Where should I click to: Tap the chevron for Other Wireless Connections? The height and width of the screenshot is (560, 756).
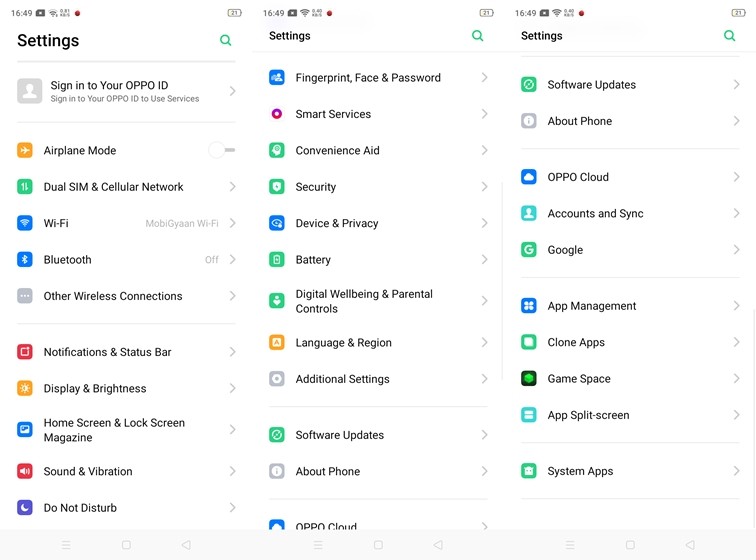click(232, 296)
